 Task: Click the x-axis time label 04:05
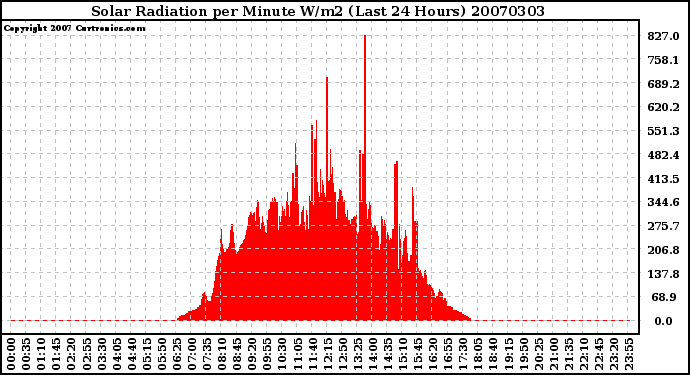click(x=116, y=354)
